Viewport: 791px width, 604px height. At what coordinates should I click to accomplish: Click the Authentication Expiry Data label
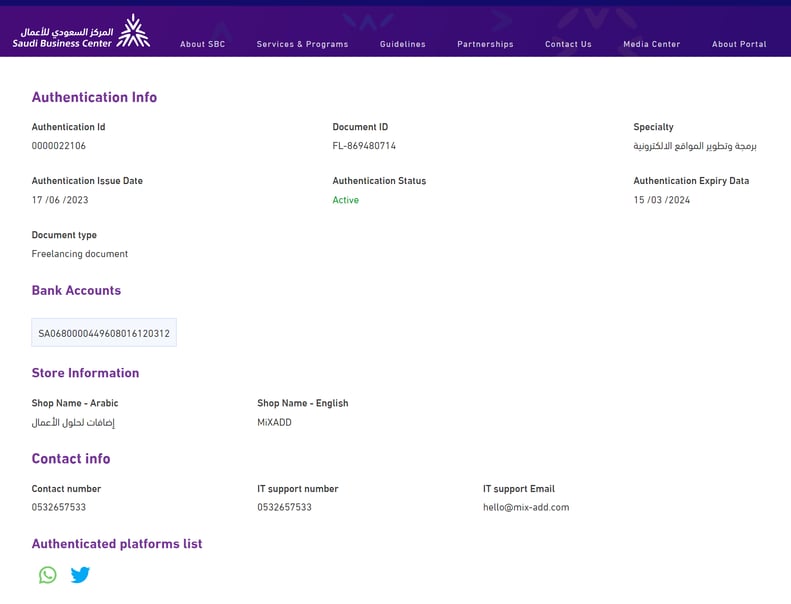coord(691,181)
